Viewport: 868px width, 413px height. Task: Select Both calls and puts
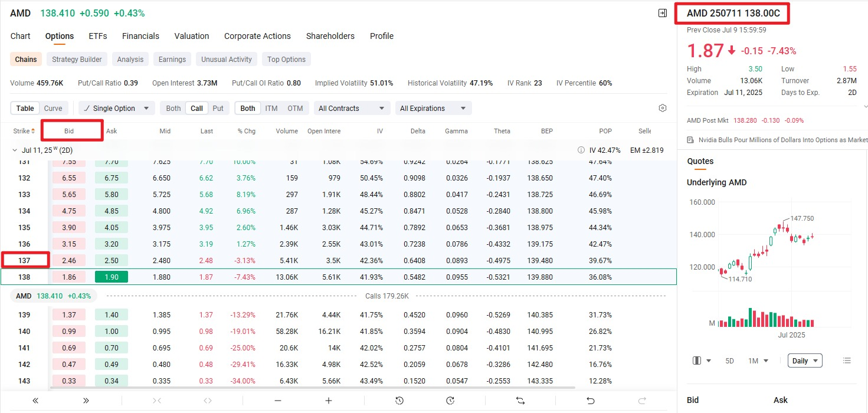173,109
